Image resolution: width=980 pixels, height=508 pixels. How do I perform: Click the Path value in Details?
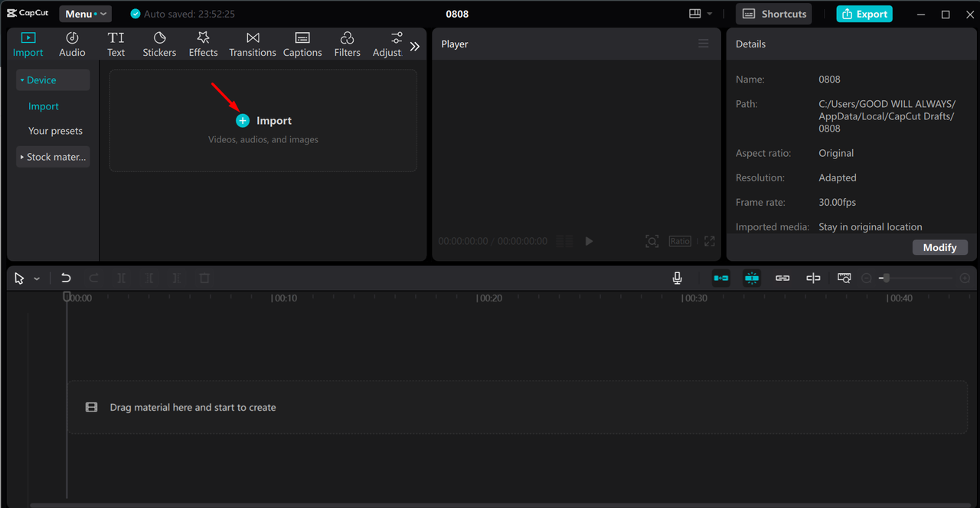[x=887, y=116]
